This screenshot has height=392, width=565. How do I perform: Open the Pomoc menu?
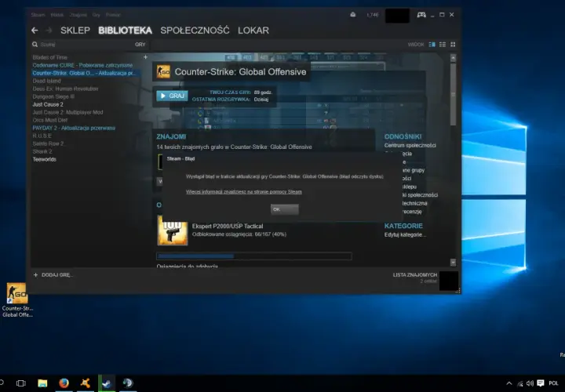tap(113, 15)
